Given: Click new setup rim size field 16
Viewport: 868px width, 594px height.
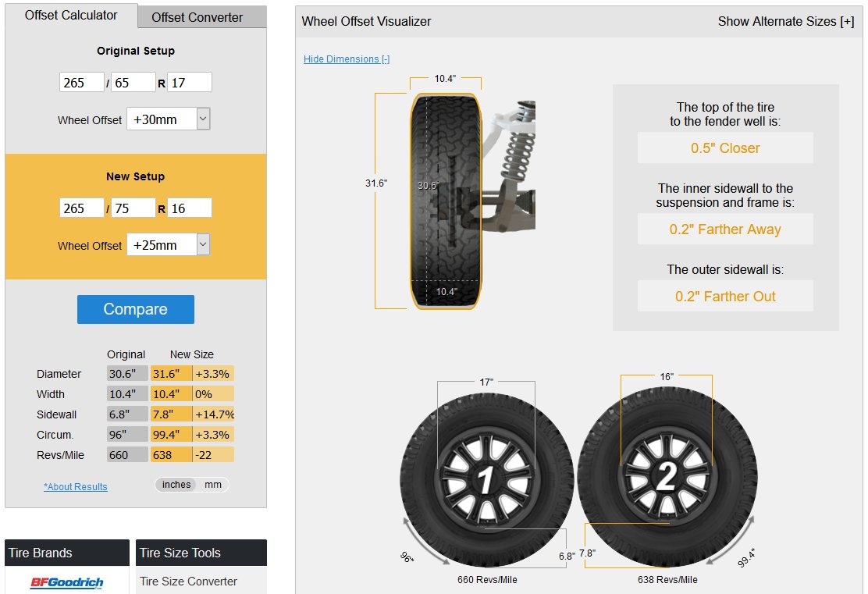Looking at the screenshot, I should [x=190, y=208].
